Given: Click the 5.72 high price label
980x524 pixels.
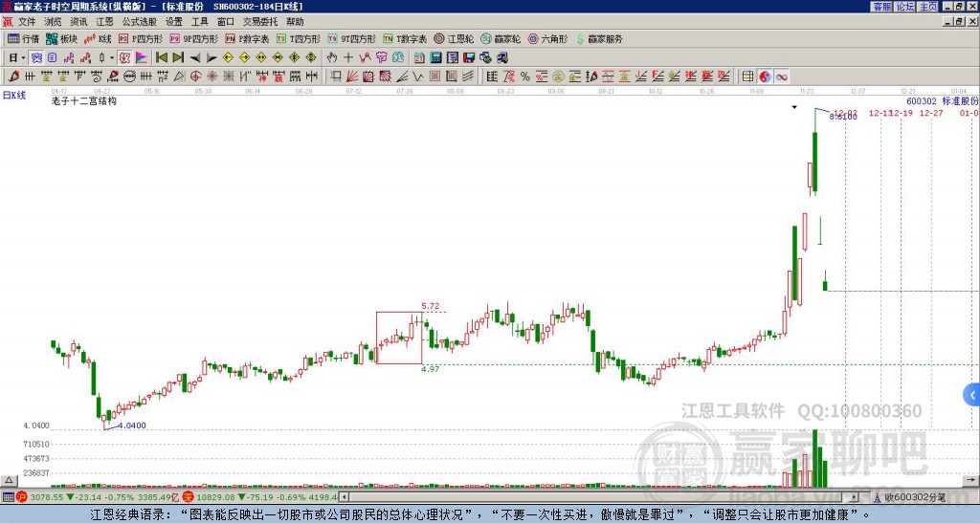Looking at the screenshot, I should point(431,306).
